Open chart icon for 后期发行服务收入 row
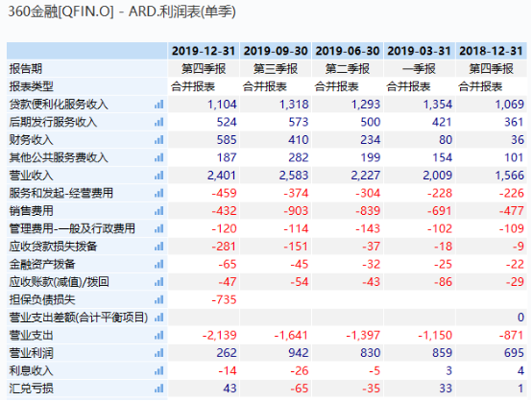This screenshot has width=532, height=401. (x=158, y=122)
